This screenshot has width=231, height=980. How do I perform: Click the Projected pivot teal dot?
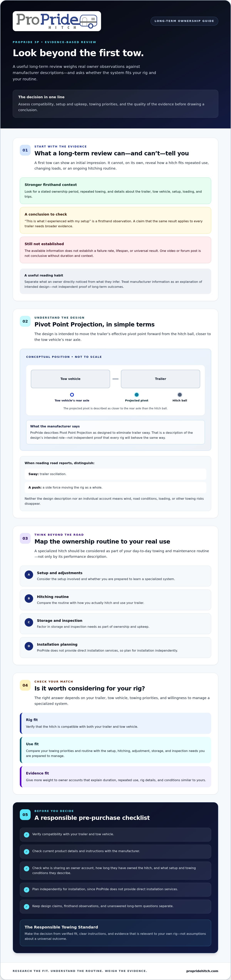tap(136, 395)
